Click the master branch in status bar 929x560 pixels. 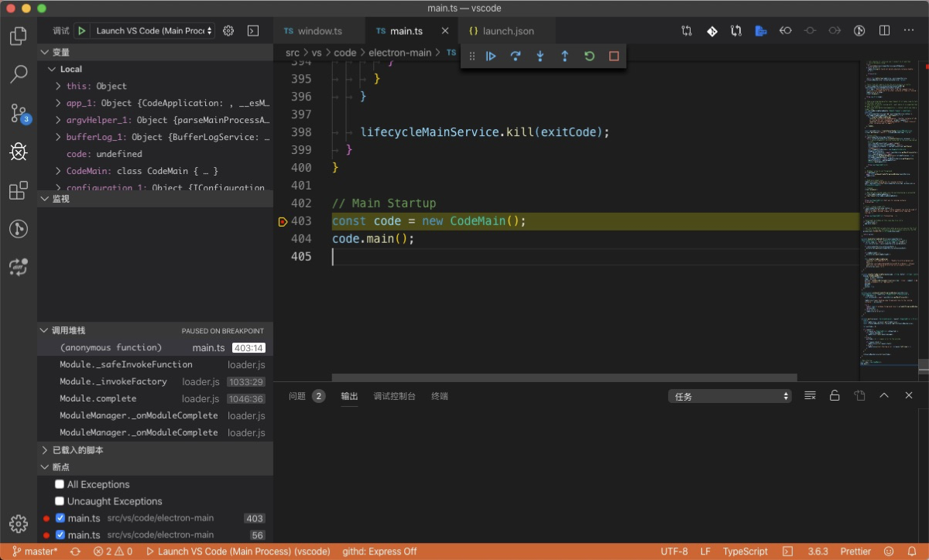click(x=35, y=551)
